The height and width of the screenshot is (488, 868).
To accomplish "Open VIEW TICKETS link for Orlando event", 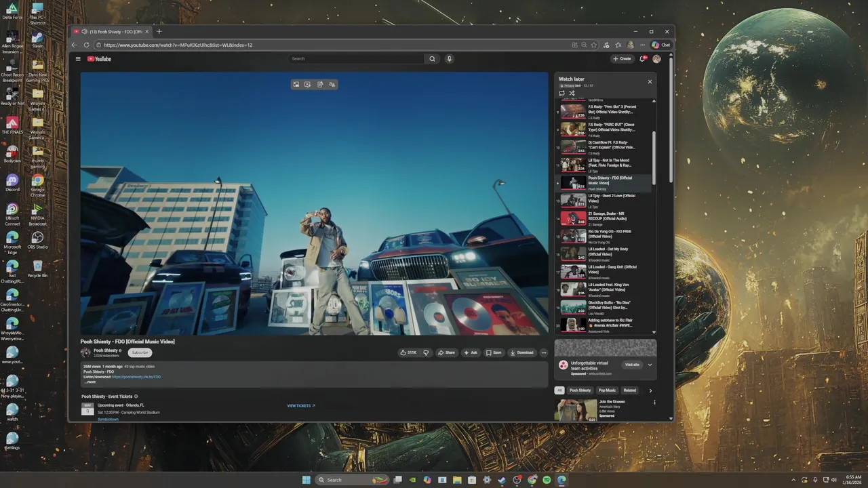I will (301, 406).
